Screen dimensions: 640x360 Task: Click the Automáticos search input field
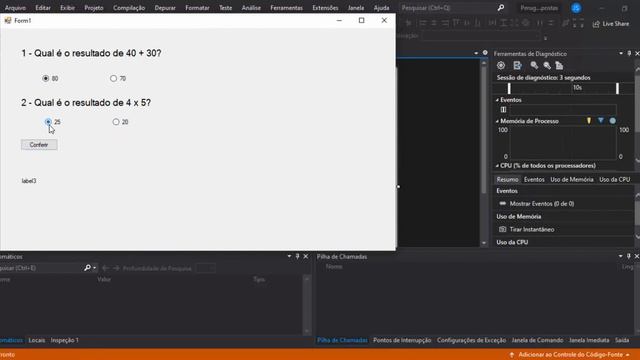click(x=41, y=268)
